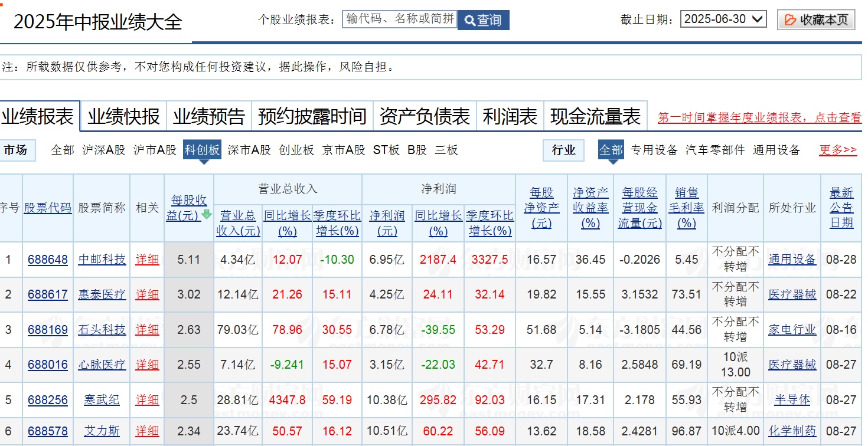Click the red 第一时间掌握年度业绩报表 link

coord(760,118)
